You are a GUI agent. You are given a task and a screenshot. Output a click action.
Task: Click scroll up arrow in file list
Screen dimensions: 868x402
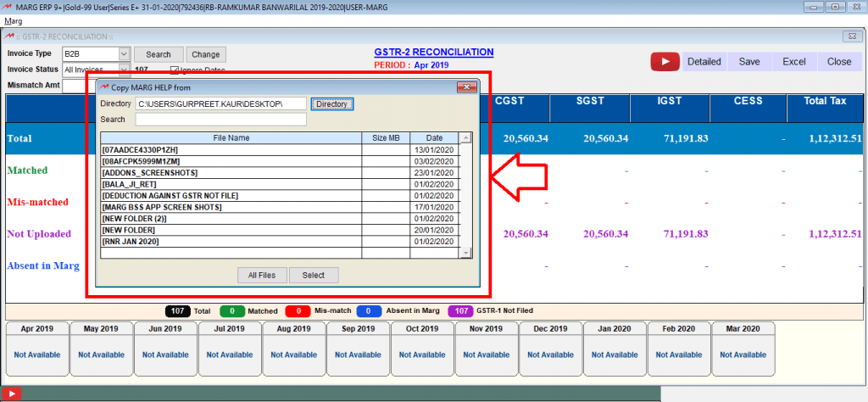point(465,137)
